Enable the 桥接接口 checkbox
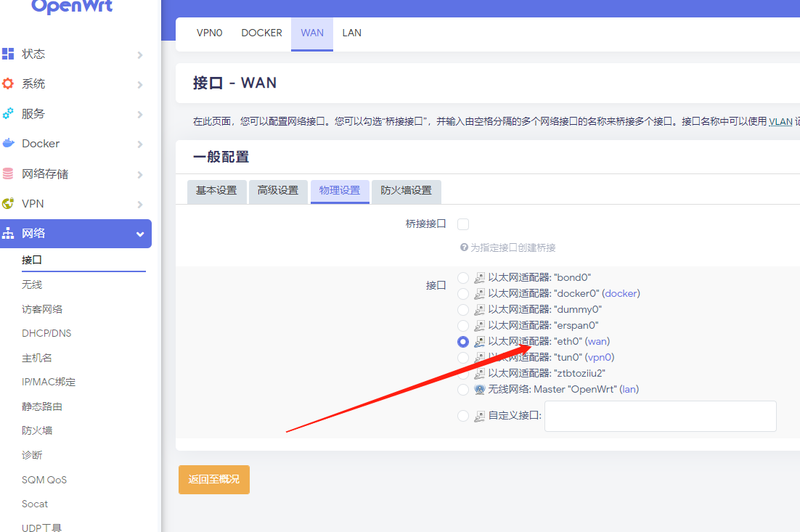Screen dimensions: 800x532 [x=463, y=224]
